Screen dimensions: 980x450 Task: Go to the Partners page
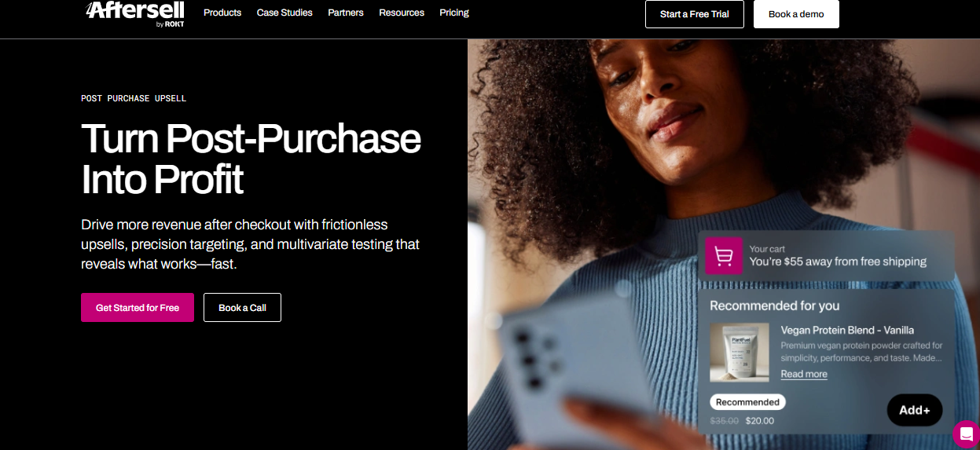coord(346,13)
